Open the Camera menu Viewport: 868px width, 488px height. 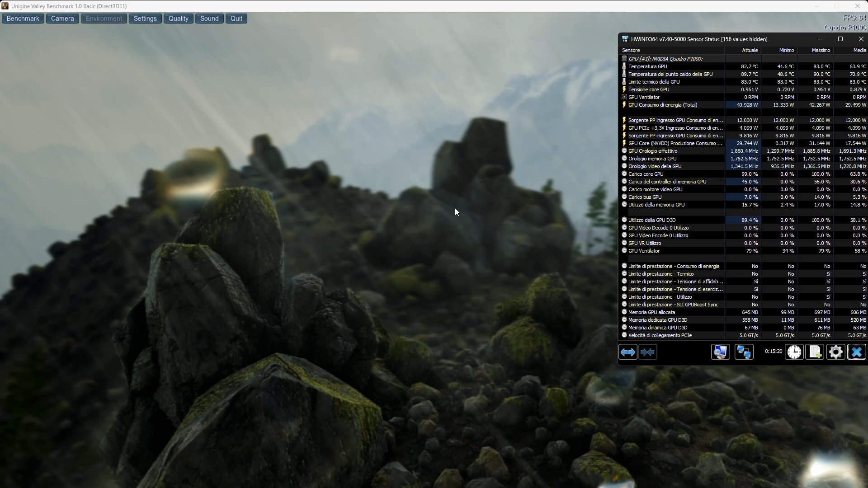coord(62,19)
